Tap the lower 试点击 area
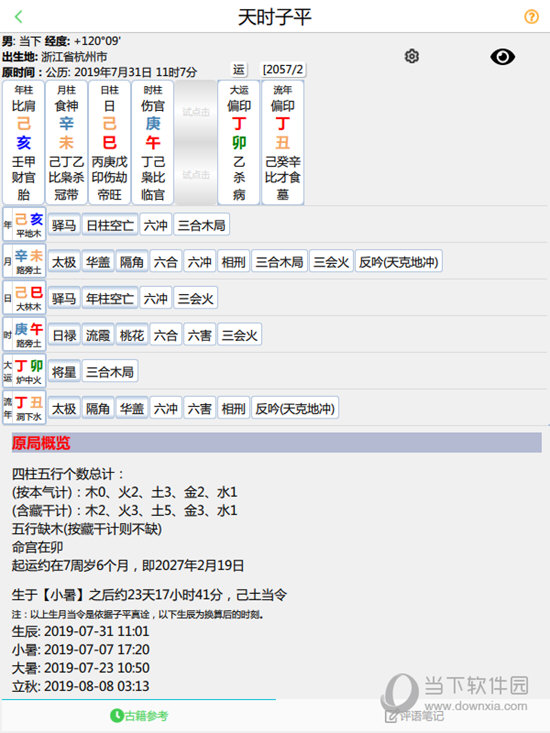 coord(196,174)
